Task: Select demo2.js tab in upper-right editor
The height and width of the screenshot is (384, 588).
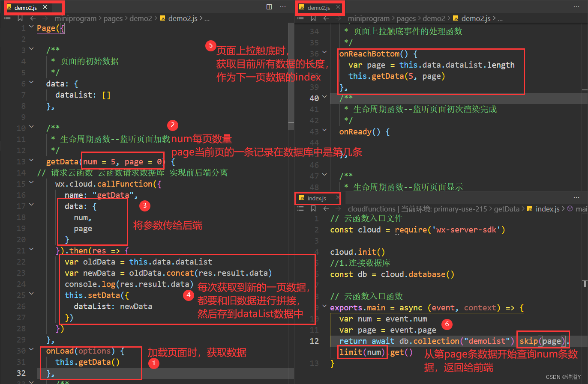Action: click(319, 7)
